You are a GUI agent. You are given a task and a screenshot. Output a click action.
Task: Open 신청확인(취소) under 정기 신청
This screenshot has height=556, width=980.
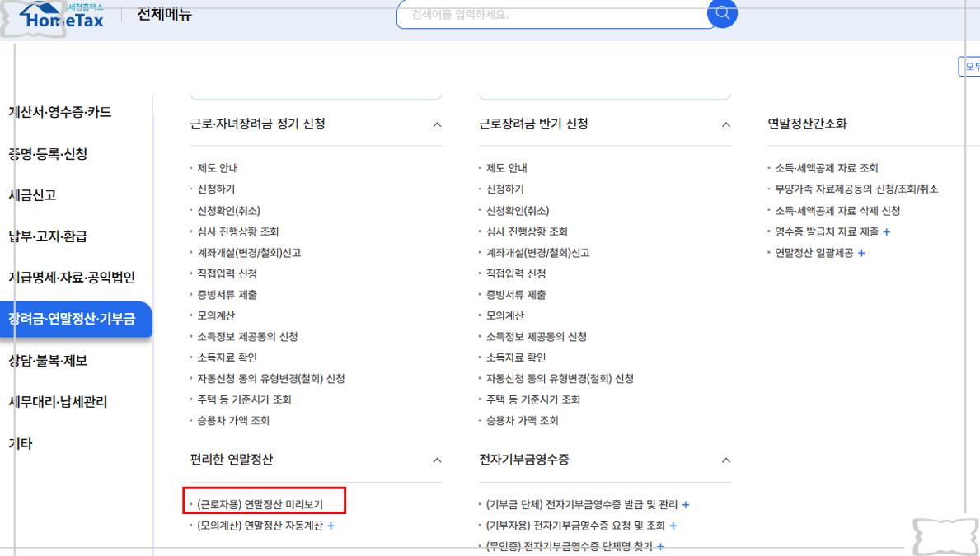[x=229, y=211]
